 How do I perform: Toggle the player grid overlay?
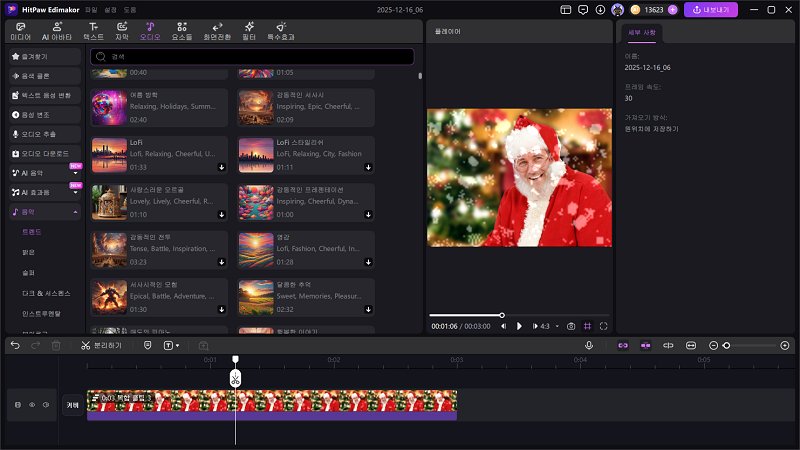(x=588, y=326)
